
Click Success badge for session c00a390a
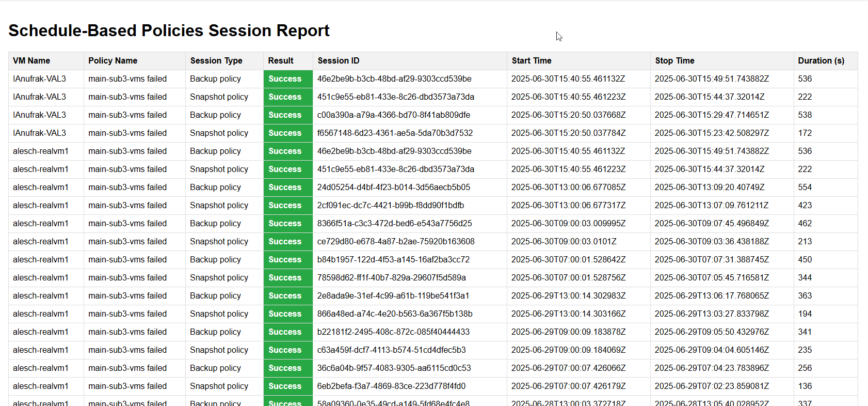(288, 115)
